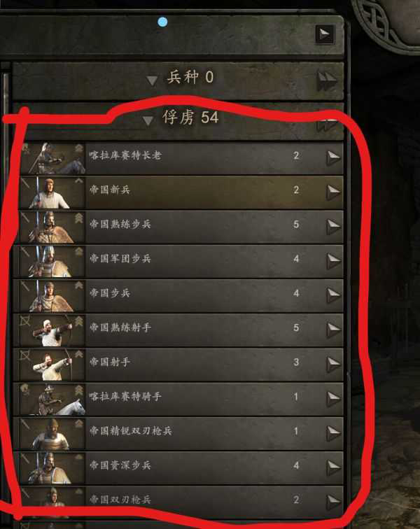This screenshot has height=529, width=420.
Task: Click transfer arrow for 喀拉库赛特骑手
Action: click(x=334, y=399)
